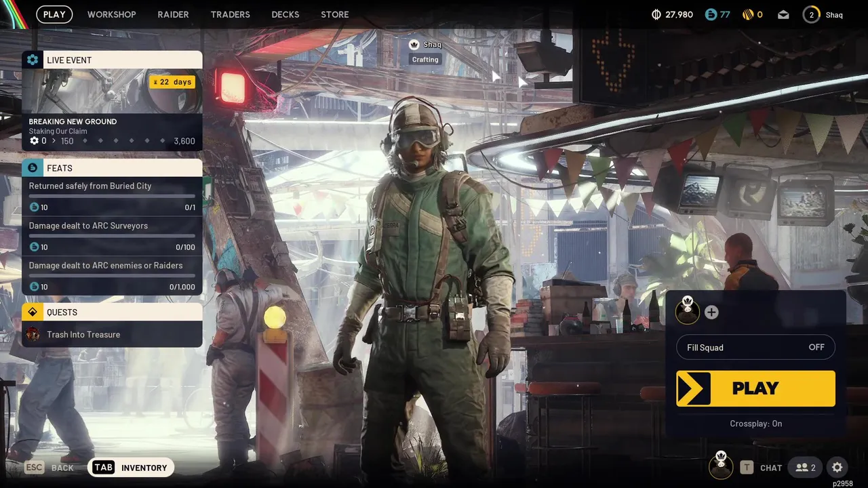Click the coin currency icon beside 27,980
The width and height of the screenshot is (868, 488).
coord(656,14)
